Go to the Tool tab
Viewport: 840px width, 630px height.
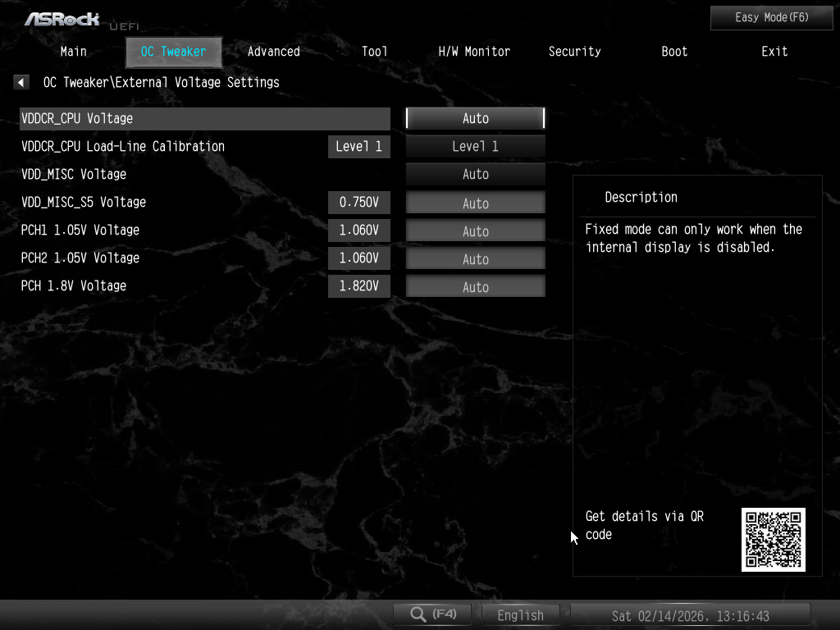[374, 52]
